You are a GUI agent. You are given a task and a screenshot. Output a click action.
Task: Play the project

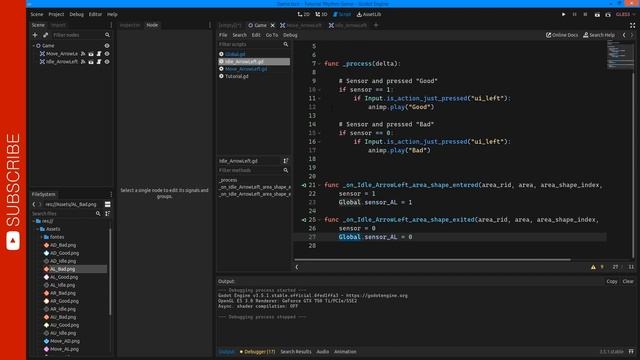564,14
